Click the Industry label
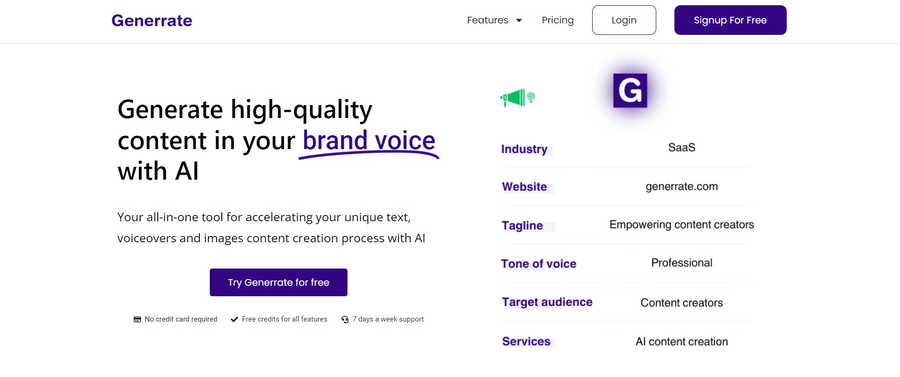Viewport: 900px width, 377px height. coord(524,149)
